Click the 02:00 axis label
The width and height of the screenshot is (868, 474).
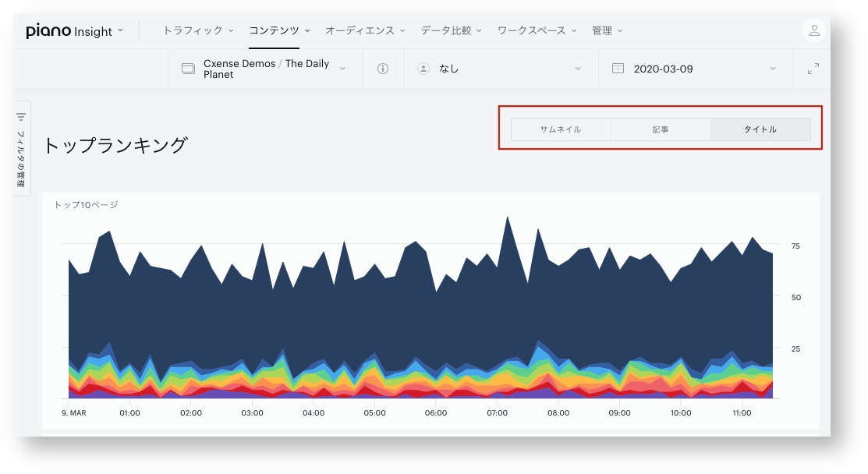(x=191, y=412)
